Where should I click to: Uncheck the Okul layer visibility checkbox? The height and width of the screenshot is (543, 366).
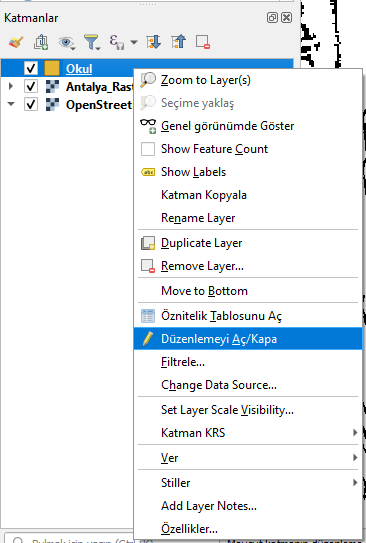click(31, 68)
